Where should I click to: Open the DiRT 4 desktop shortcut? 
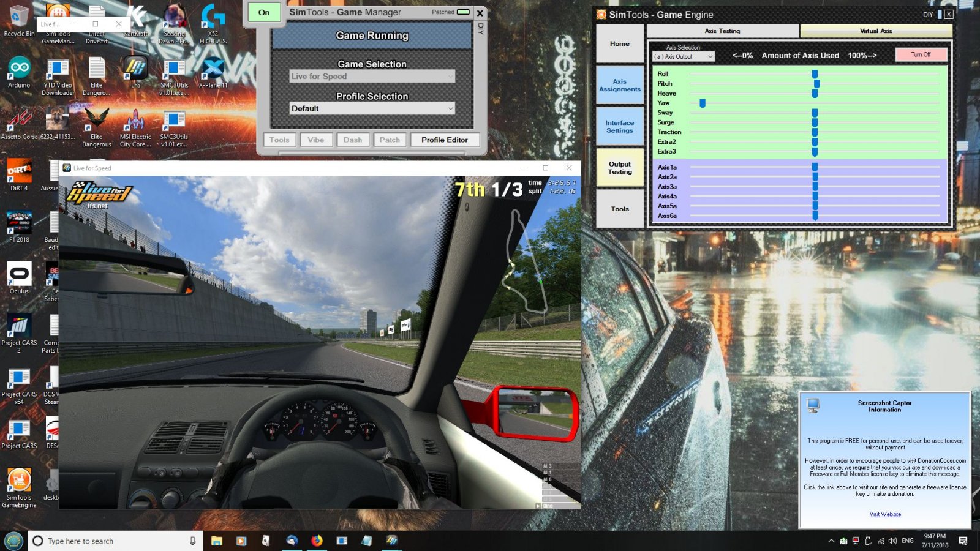point(19,175)
